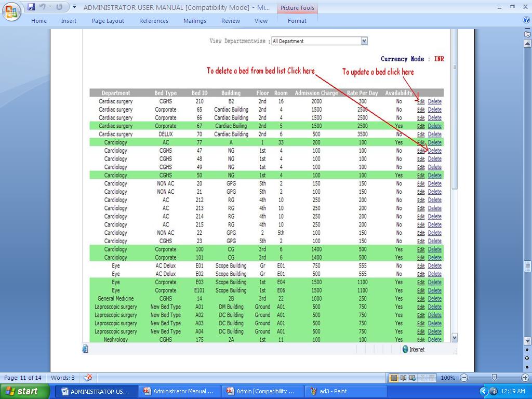The image size is (532, 399).
Task: Switch to Full Screen Reading view
Action: pos(403,378)
